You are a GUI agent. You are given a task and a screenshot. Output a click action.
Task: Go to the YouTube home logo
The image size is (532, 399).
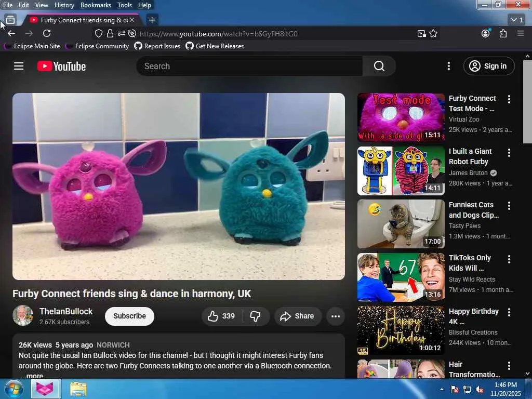[61, 66]
